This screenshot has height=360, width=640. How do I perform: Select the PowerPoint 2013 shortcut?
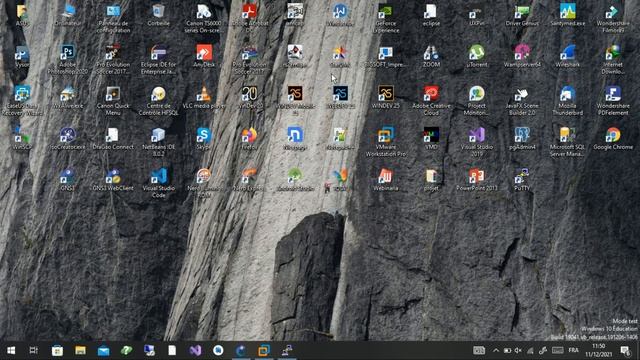[x=476, y=180]
